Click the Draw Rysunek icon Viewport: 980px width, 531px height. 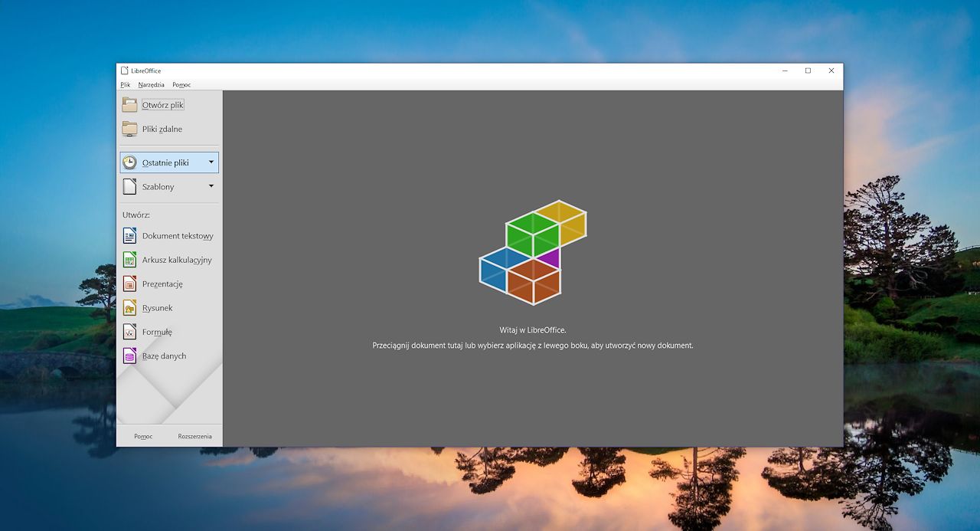129,308
